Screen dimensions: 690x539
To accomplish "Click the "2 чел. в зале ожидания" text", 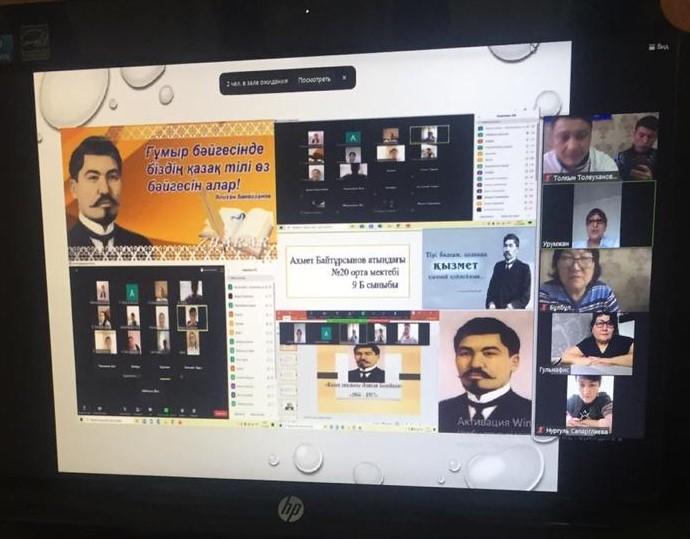I will 257,82.
